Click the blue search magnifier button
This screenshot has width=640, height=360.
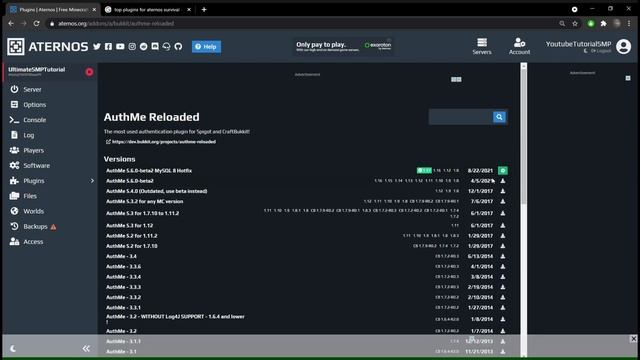point(499,117)
